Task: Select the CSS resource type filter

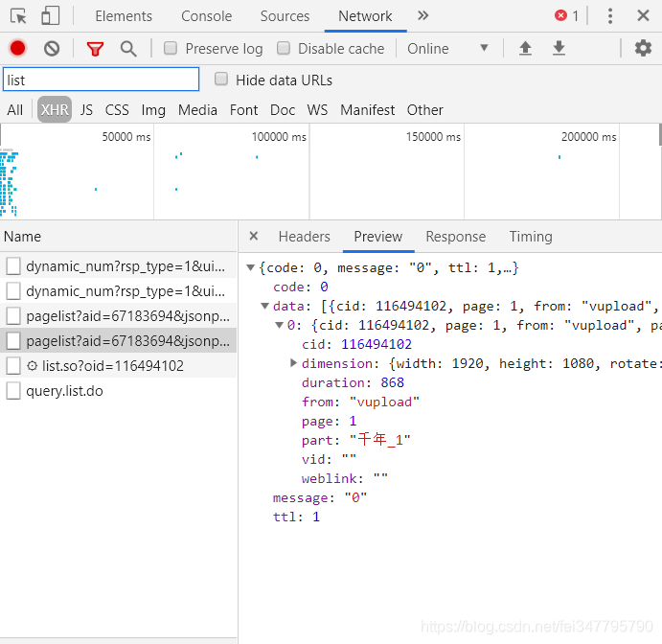Action: (x=117, y=110)
